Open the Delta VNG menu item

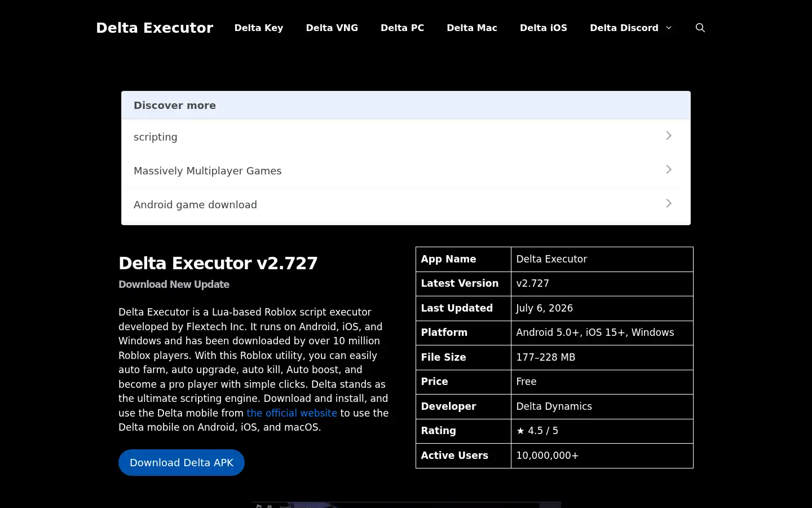pyautogui.click(x=332, y=28)
